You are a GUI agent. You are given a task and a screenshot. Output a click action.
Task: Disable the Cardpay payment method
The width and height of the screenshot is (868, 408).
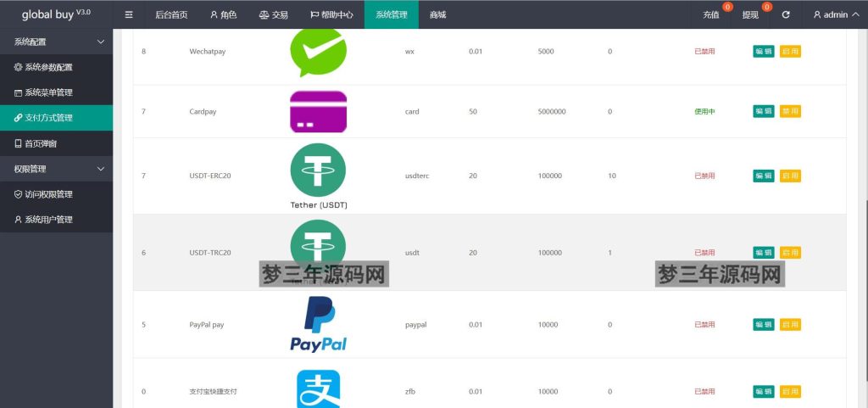(790, 111)
